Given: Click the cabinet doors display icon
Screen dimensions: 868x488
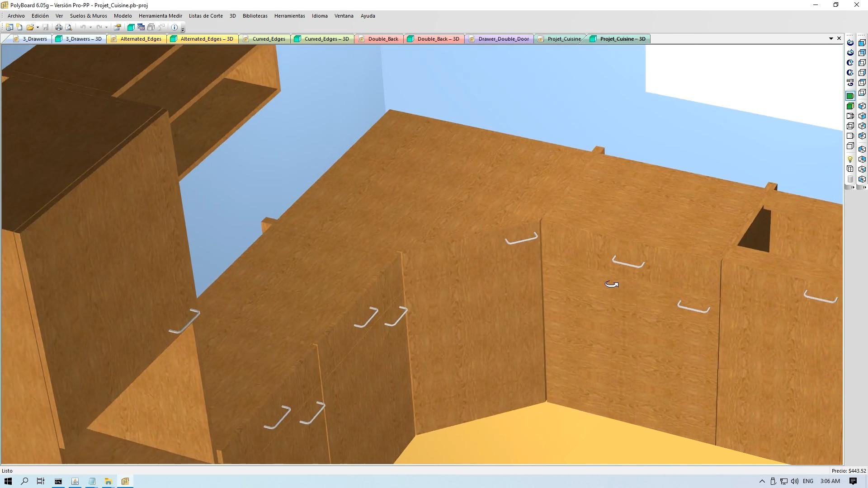Looking at the screenshot, I should click(850, 169).
